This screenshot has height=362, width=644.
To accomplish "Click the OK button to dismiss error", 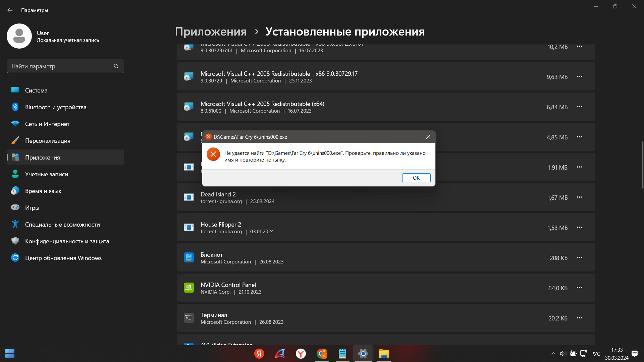I will tap(416, 177).
